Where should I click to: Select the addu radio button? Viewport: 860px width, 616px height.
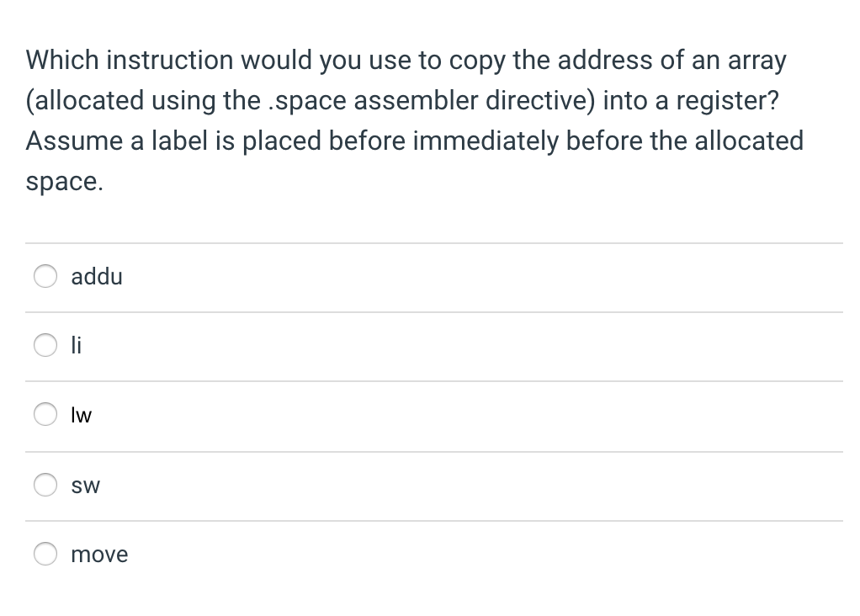pos(45,275)
